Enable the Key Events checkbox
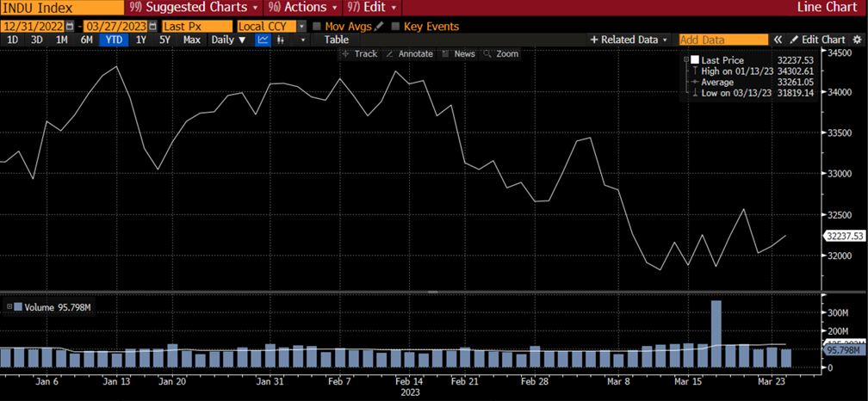The width and height of the screenshot is (868, 401). [x=395, y=26]
